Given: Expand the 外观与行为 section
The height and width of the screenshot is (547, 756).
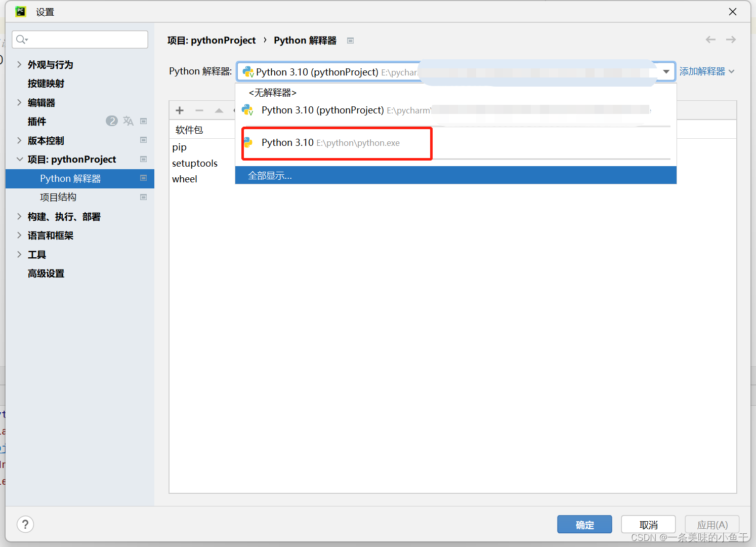Looking at the screenshot, I should (x=19, y=64).
